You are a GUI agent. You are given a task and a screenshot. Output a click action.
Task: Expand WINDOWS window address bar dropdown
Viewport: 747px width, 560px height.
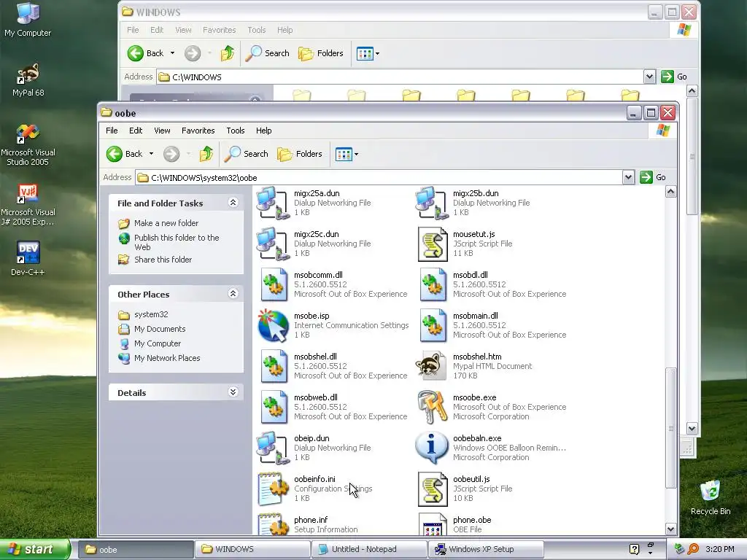pos(649,77)
